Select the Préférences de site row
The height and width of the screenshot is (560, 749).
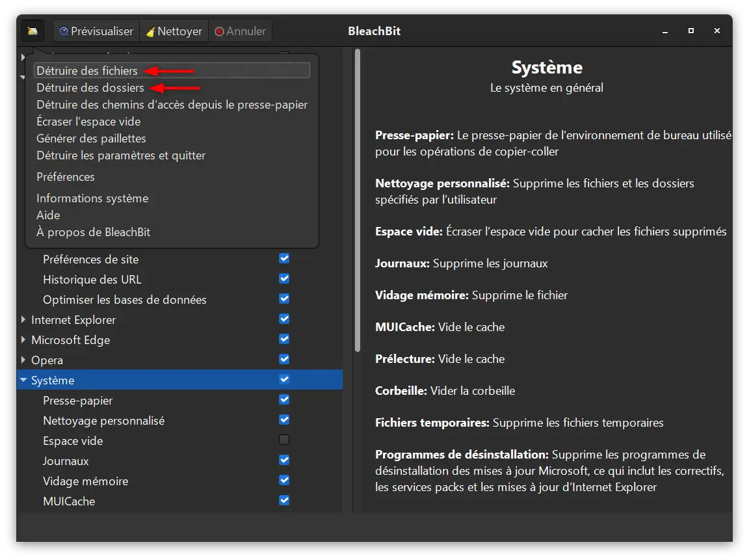pyautogui.click(x=179, y=260)
